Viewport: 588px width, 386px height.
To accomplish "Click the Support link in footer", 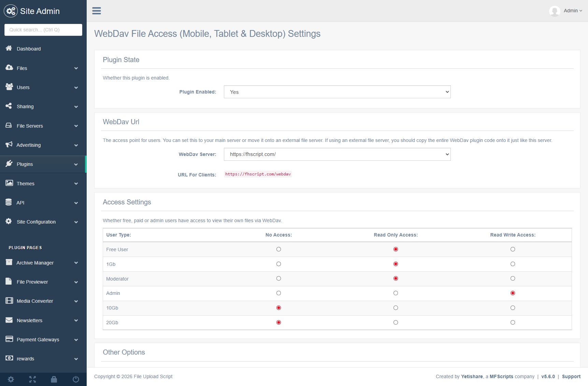I will point(571,376).
